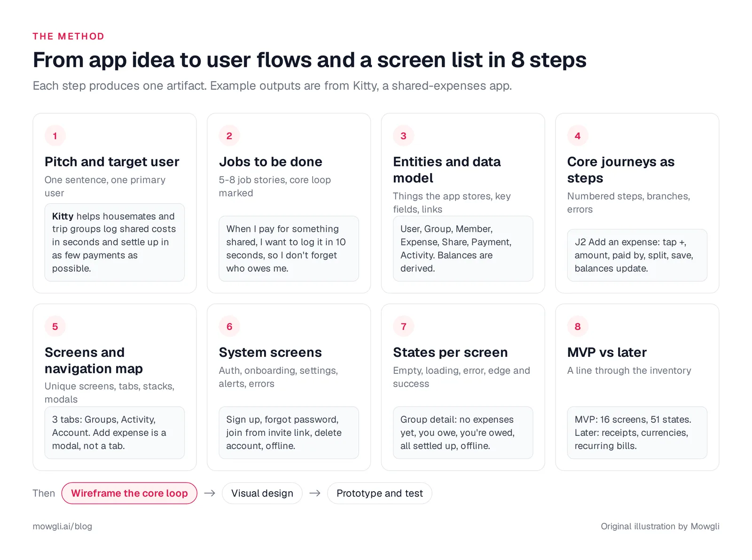The width and height of the screenshot is (752, 560).
Task: Click 'A line through the inventory' text
Action: [x=629, y=371]
